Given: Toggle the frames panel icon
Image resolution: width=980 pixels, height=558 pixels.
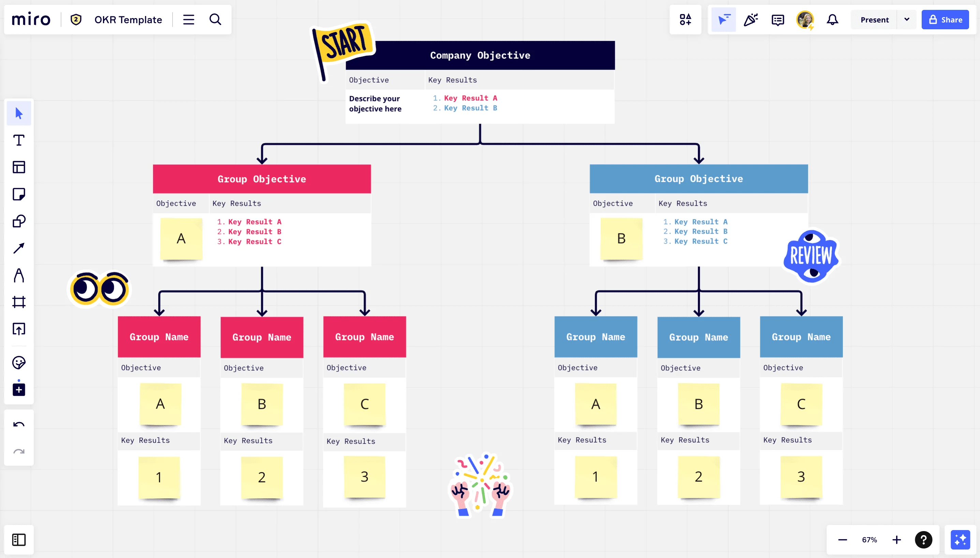Looking at the screenshot, I should tap(18, 539).
